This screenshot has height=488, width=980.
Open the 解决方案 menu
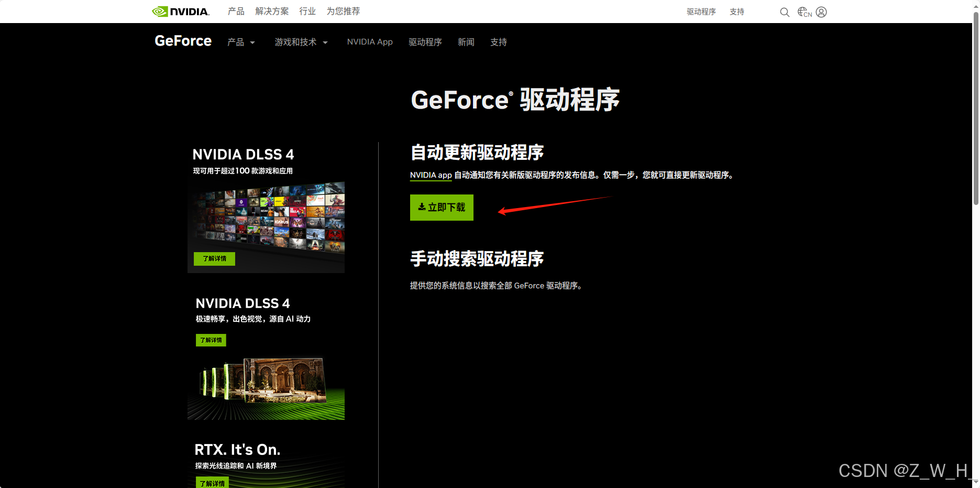[x=272, y=12]
